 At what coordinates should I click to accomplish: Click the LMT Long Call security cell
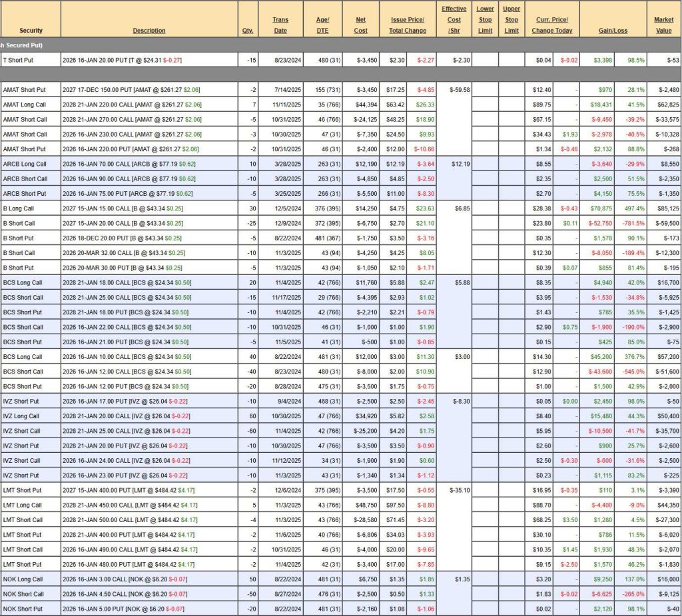[31, 505]
